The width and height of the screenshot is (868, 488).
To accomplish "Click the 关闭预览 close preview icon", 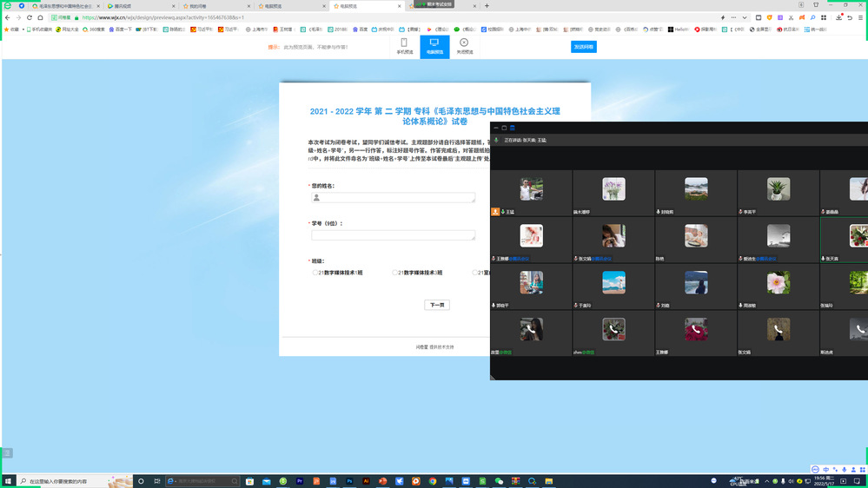I will [x=464, y=46].
